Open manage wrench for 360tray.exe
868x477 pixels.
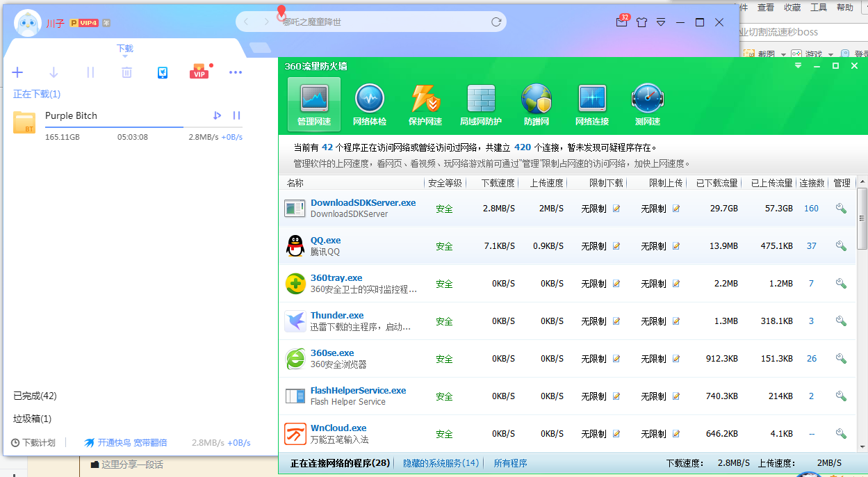click(841, 284)
